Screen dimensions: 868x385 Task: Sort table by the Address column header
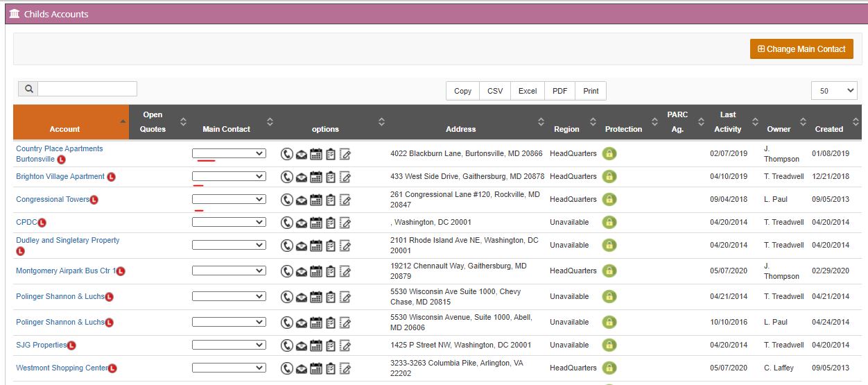461,129
